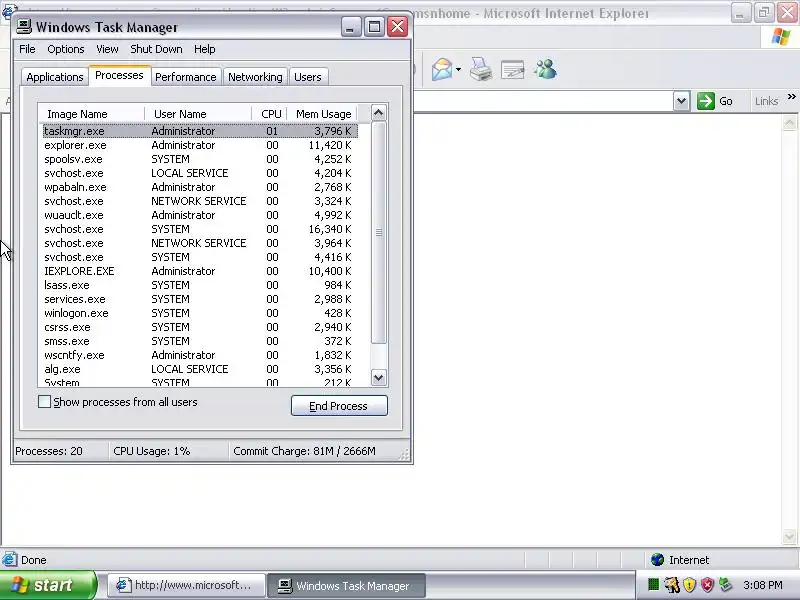The image size is (800, 600).
Task: Switch to the Networking tab
Action: pos(255,77)
